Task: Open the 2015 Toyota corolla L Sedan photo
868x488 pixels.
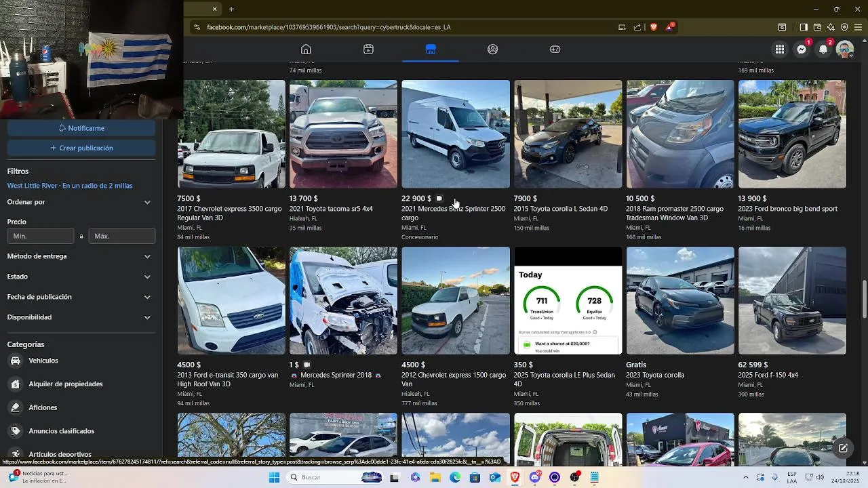Action: pyautogui.click(x=568, y=134)
